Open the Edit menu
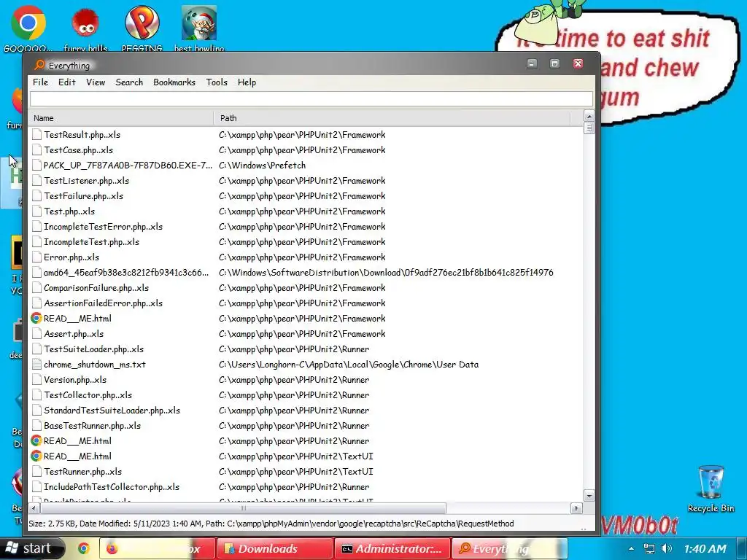Screen dimensions: 747x560 pyautogui.click(x=66, y=82)
